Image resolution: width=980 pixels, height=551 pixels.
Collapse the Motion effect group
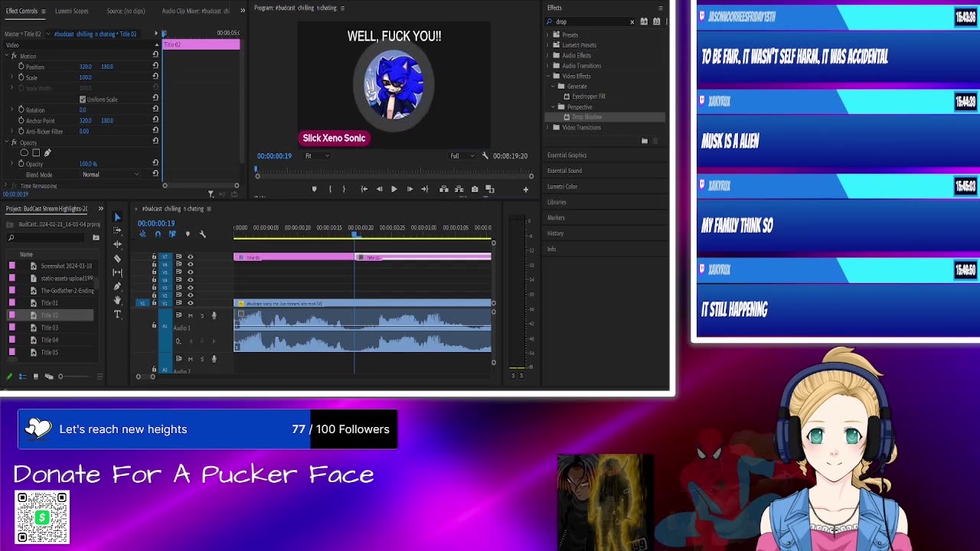pyautogui.click(x=7, y=56)
